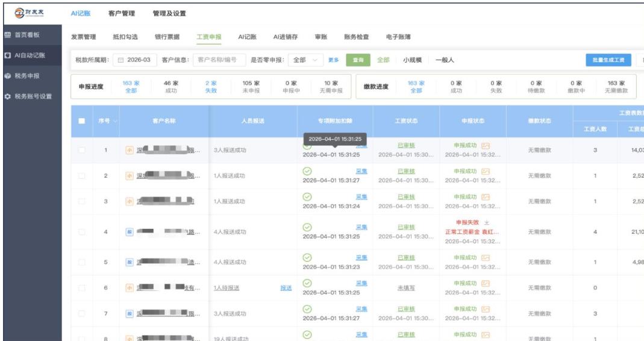Toggle the select-all checkbox in table header
This screenshot has width=644, height=341.
pyautogui.click(x=82, y=120)
